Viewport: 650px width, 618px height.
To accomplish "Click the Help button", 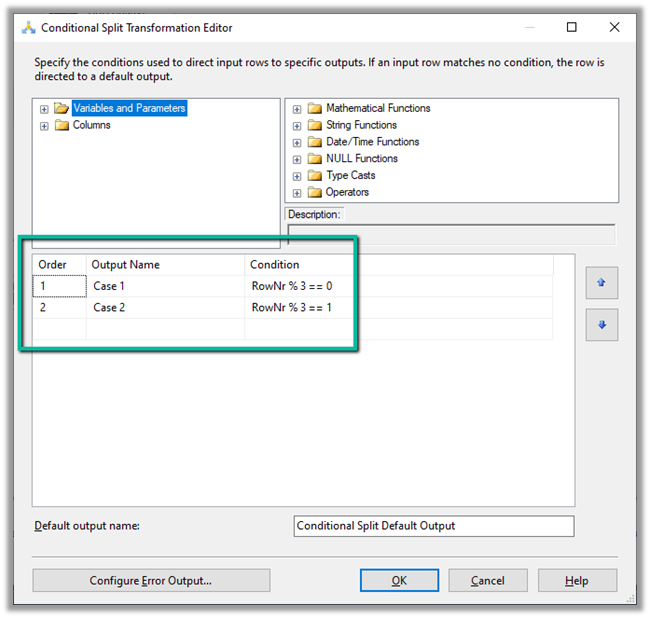I will point(577,581).
